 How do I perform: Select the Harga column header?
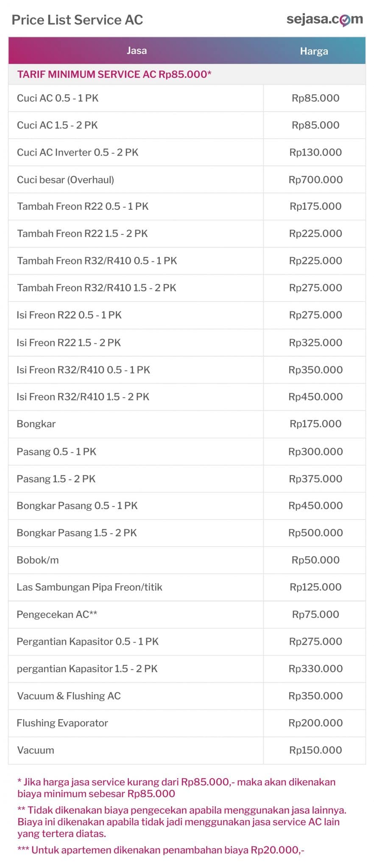pos(314,51)
